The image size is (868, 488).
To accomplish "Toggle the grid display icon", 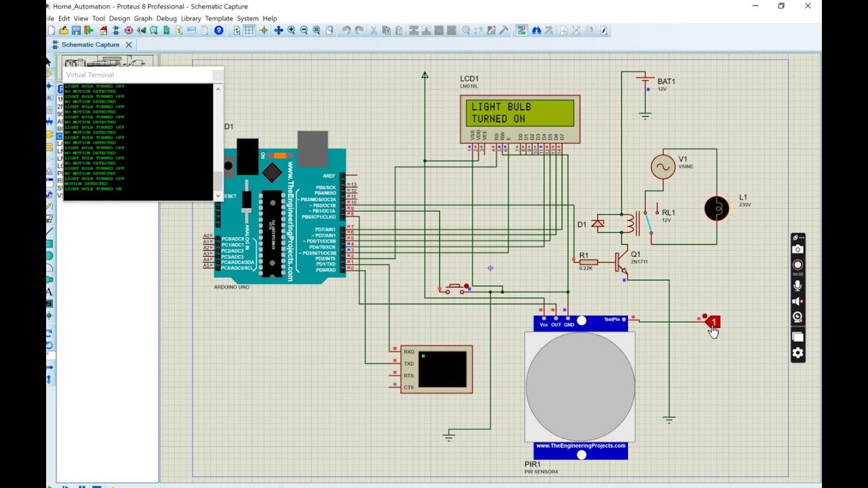I will click(250, 30).
